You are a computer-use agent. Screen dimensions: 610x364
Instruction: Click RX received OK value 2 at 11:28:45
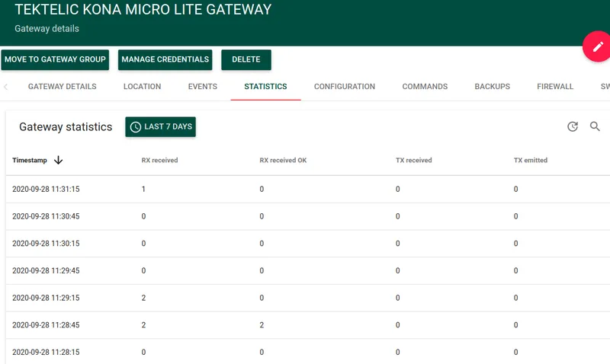click(x=262, y=325)
